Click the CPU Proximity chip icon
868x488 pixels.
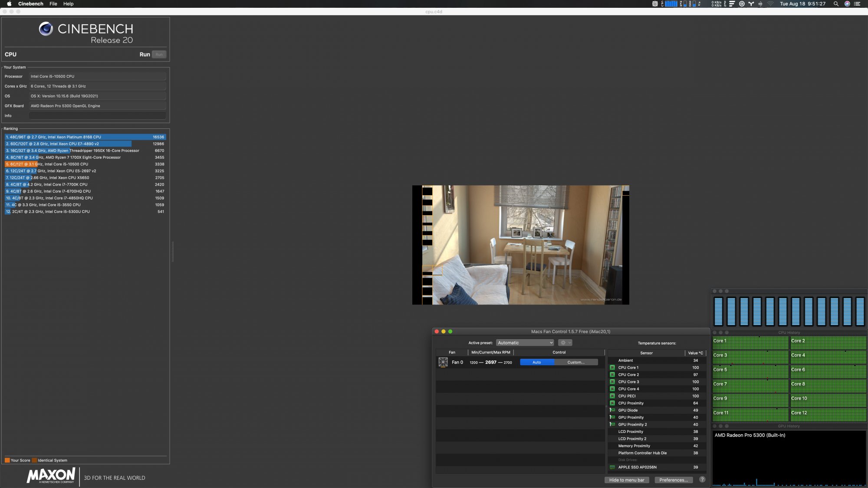[612, 403]
